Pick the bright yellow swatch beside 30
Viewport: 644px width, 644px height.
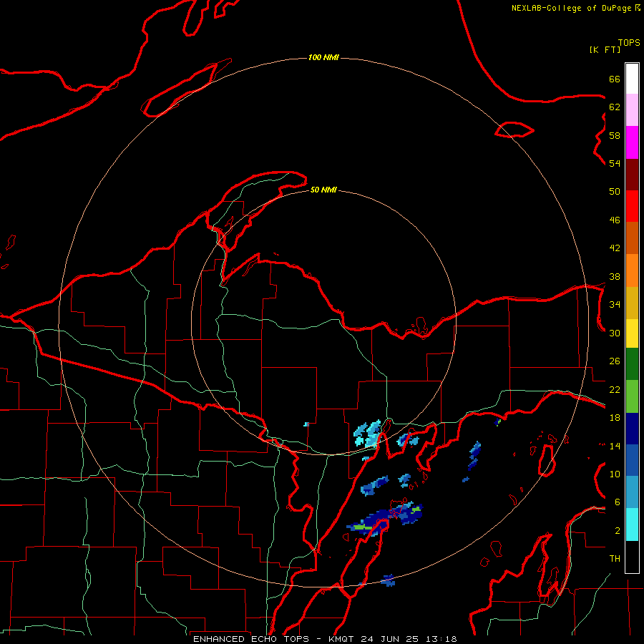[632, 333]
